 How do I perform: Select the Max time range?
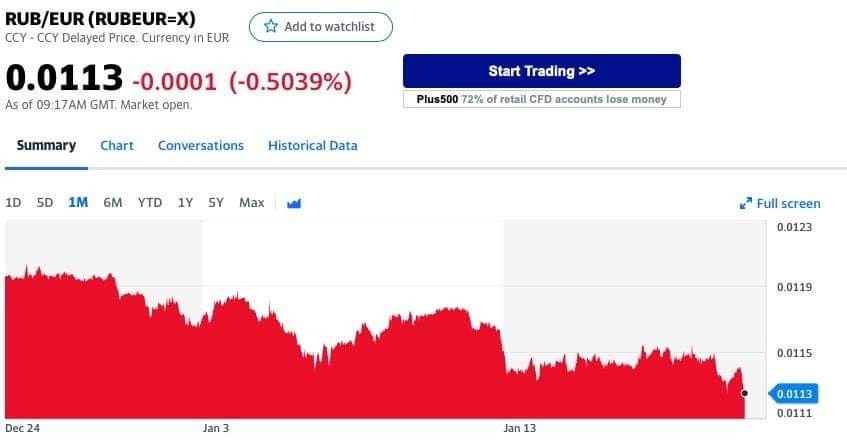pyautogui.click(x=252, y=203)
